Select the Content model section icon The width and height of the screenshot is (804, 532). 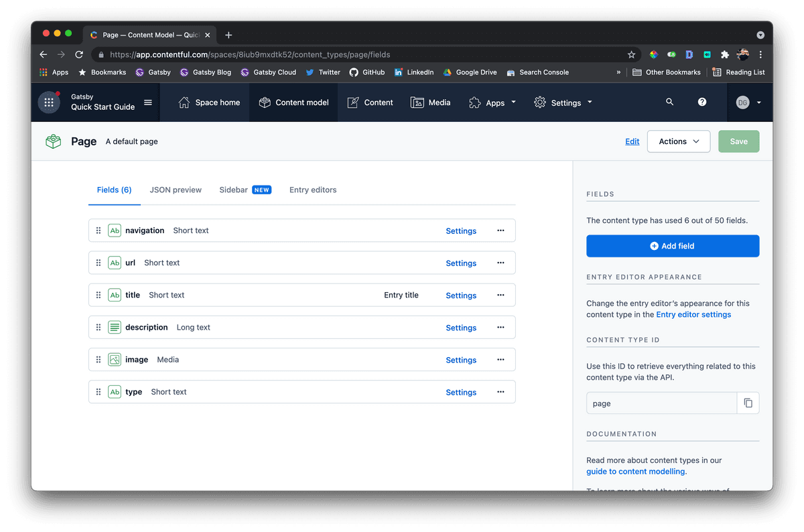265,102
